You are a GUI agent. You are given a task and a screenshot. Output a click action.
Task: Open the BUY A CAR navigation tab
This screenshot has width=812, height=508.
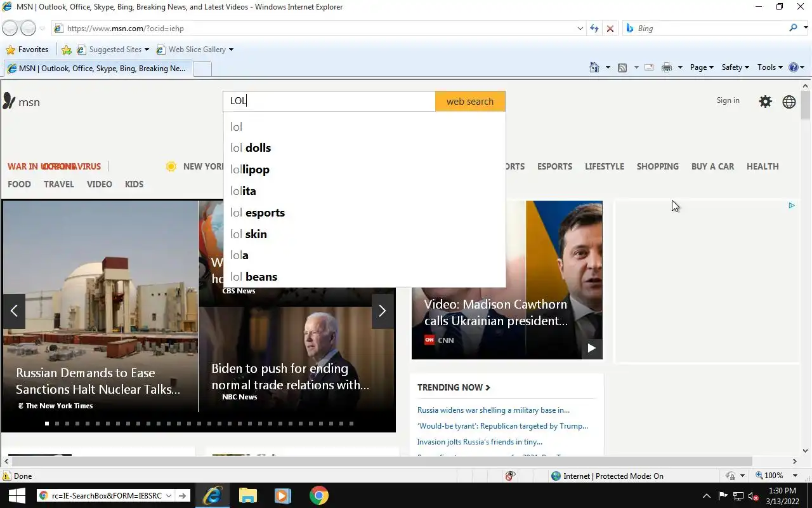712,166
